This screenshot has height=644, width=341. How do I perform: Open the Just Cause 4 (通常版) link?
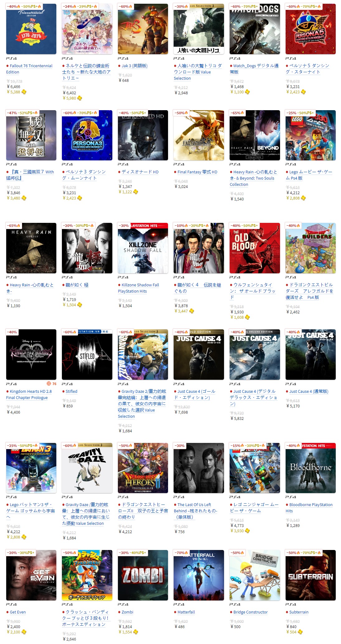click(309, 391)
